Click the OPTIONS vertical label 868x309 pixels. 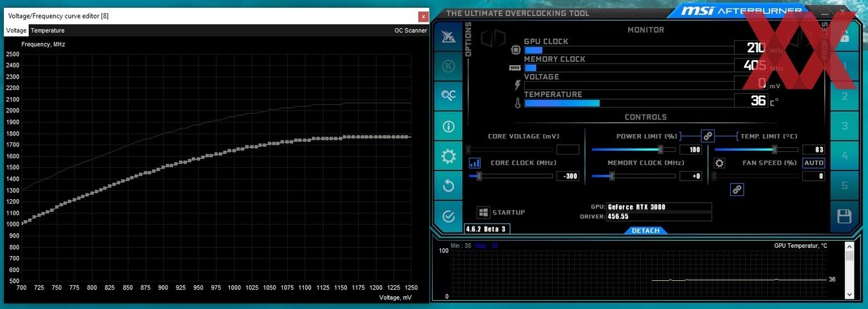468,40
